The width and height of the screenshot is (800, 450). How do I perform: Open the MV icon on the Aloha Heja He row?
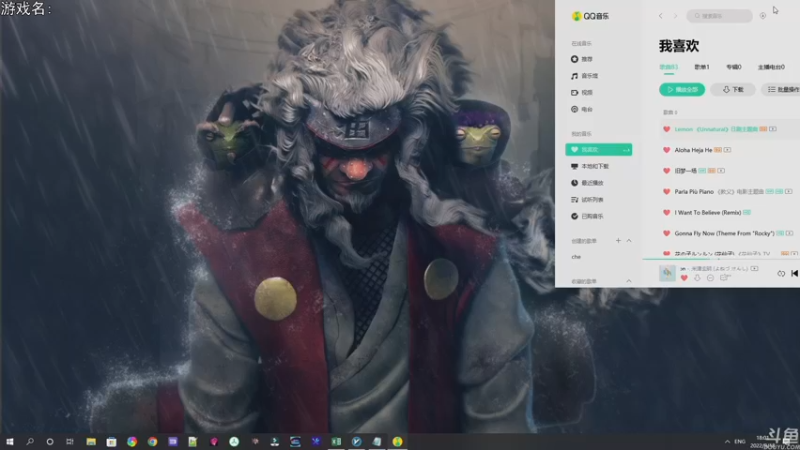(727, 150)
